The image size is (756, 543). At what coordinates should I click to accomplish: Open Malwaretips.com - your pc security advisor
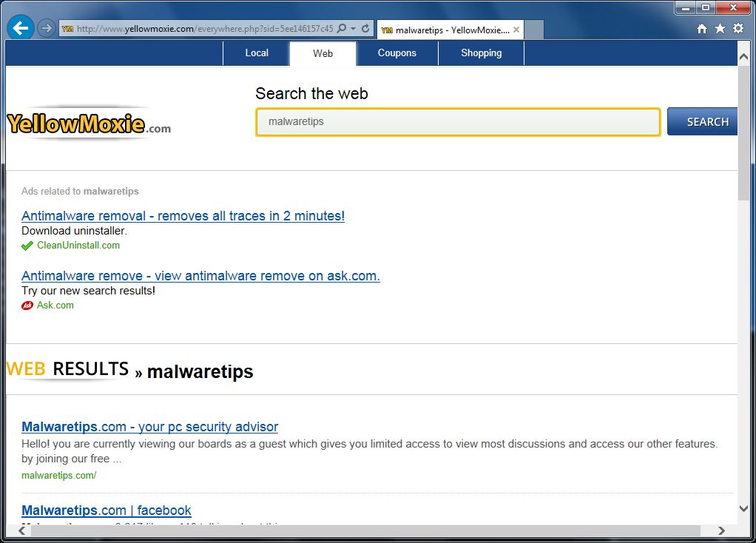pos(150,427)
